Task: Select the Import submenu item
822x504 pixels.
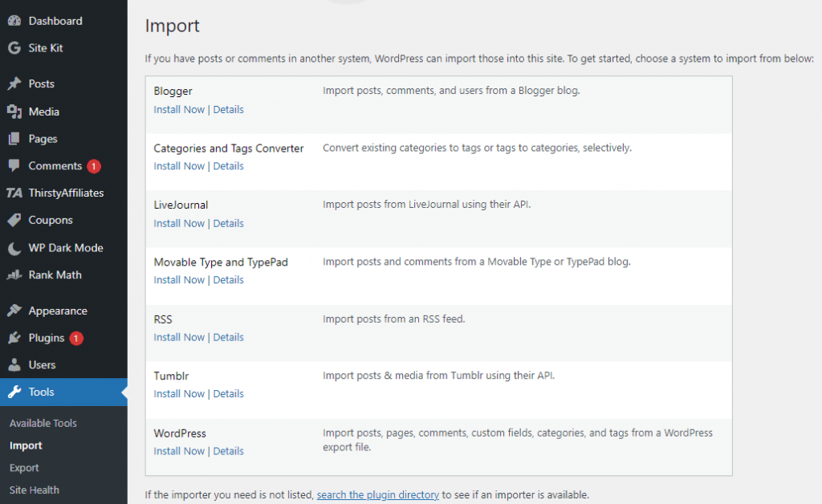Action: (26, 445)
